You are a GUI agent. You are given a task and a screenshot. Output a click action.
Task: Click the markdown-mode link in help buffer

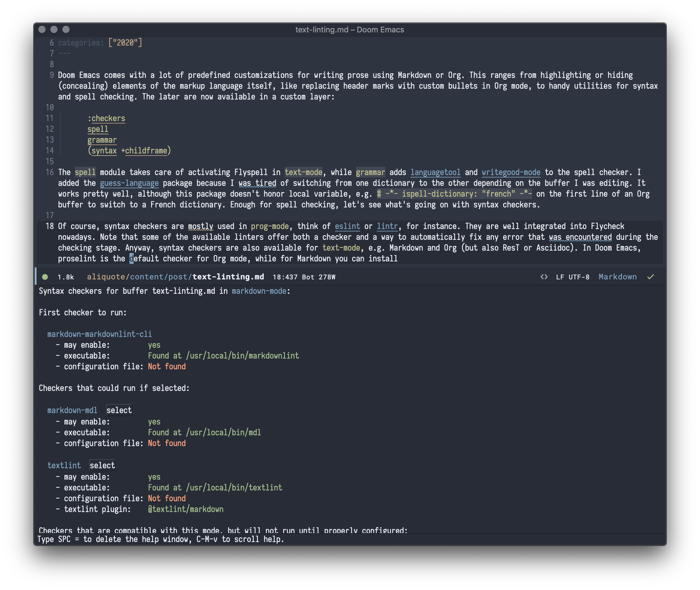pyautogui.click(x=259, y=291)
